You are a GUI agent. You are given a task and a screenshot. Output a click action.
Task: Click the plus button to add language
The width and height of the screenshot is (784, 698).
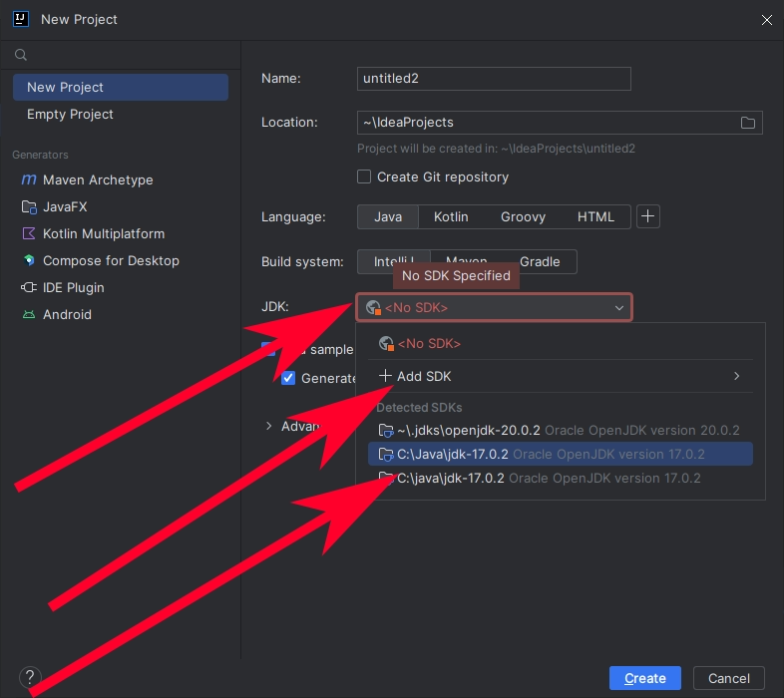(x=648, y=216)
